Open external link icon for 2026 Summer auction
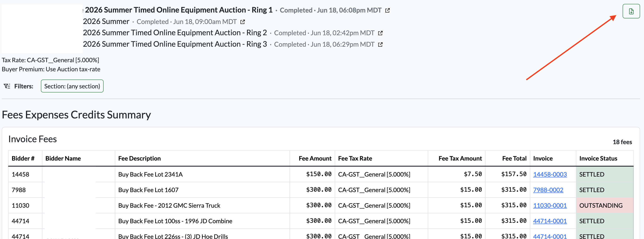644x239 pixels. 242,22
